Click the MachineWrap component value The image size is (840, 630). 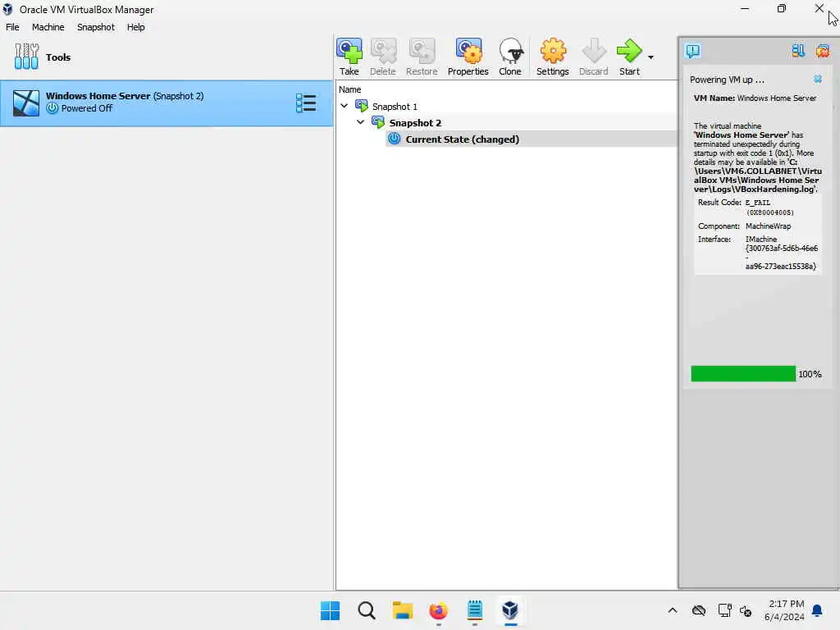(x=768, y=226)
